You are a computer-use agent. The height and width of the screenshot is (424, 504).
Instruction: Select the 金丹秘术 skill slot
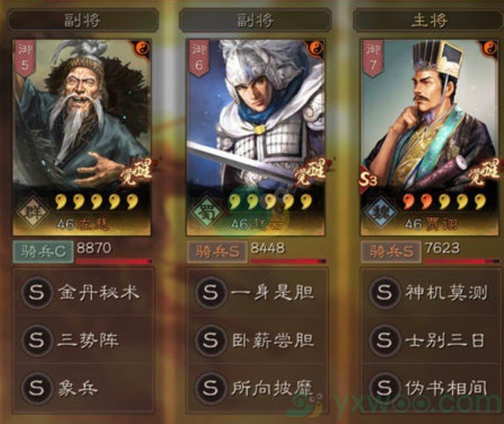pyautogui.click(x=83, y=292)
